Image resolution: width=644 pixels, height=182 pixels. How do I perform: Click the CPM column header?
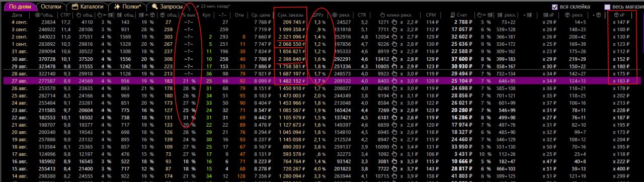[x=431, y=16]
